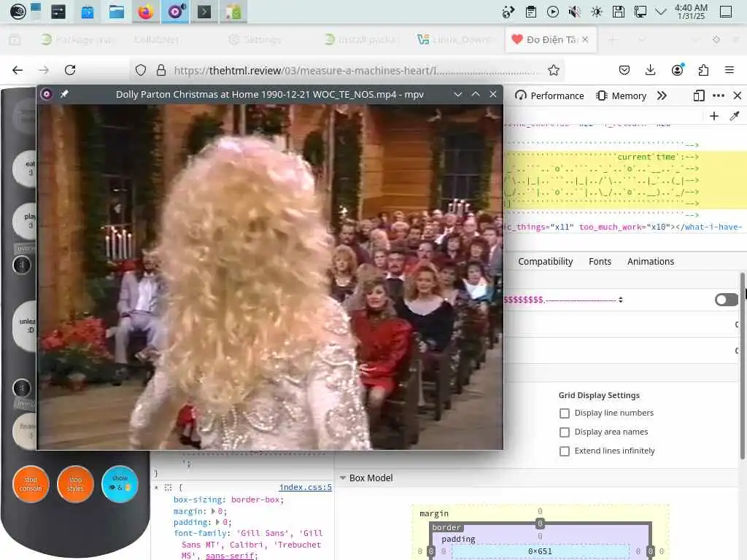The height and width of the screenshot is (560, 747).
Task: Expand the padding shorthand property
Action: pyautogui.click(x=217, y=522)
